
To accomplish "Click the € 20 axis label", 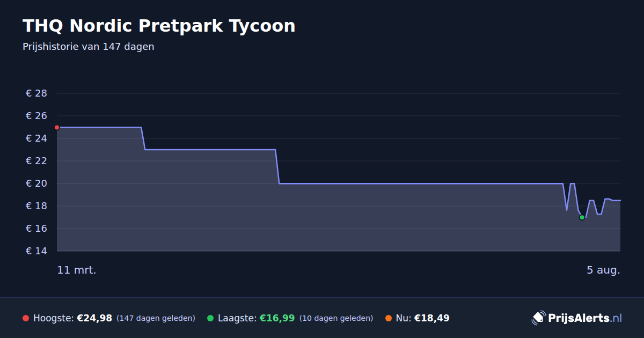I will tap(36, 183).
